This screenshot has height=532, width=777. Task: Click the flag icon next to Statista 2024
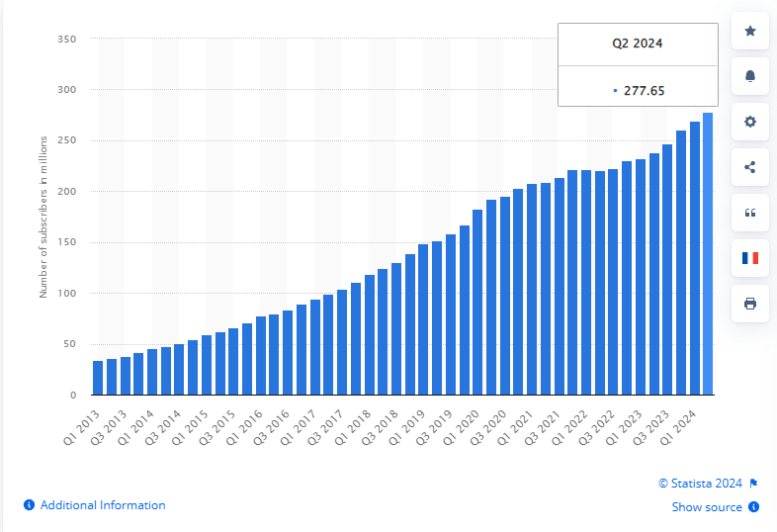click(753, 484)
